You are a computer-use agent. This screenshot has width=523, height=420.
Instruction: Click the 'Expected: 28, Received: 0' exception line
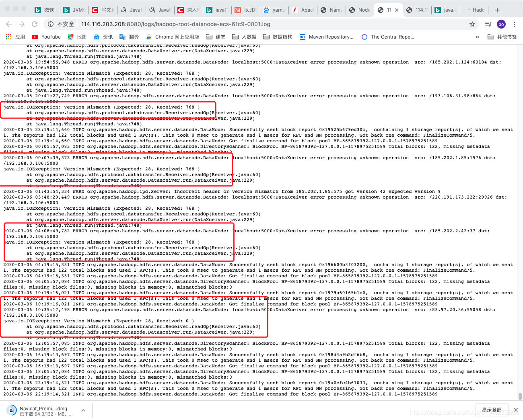pos(99,321)
